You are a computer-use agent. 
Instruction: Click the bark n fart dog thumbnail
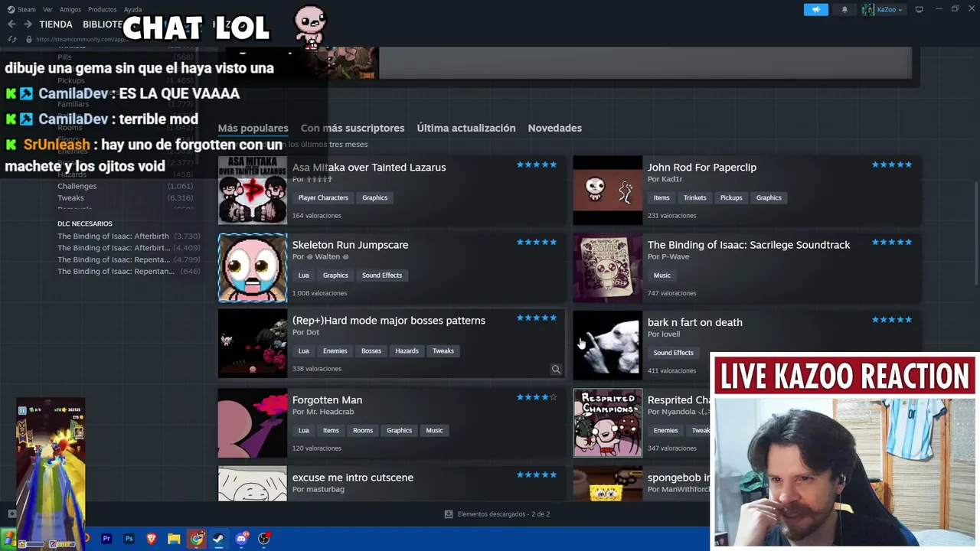coord(608,345)
